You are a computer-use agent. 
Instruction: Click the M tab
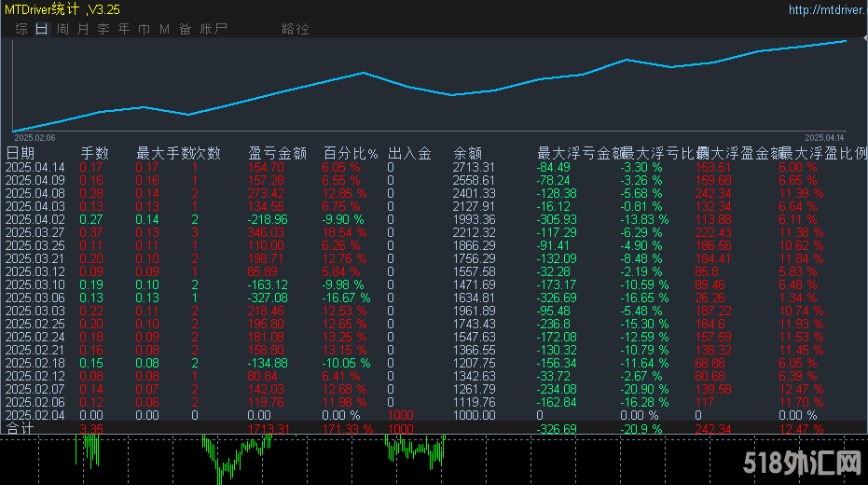164,29
